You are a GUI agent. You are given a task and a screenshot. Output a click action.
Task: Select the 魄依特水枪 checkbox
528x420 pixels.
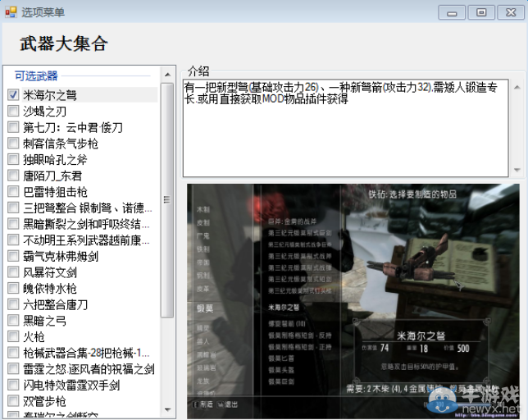click(x=13, y=288)
